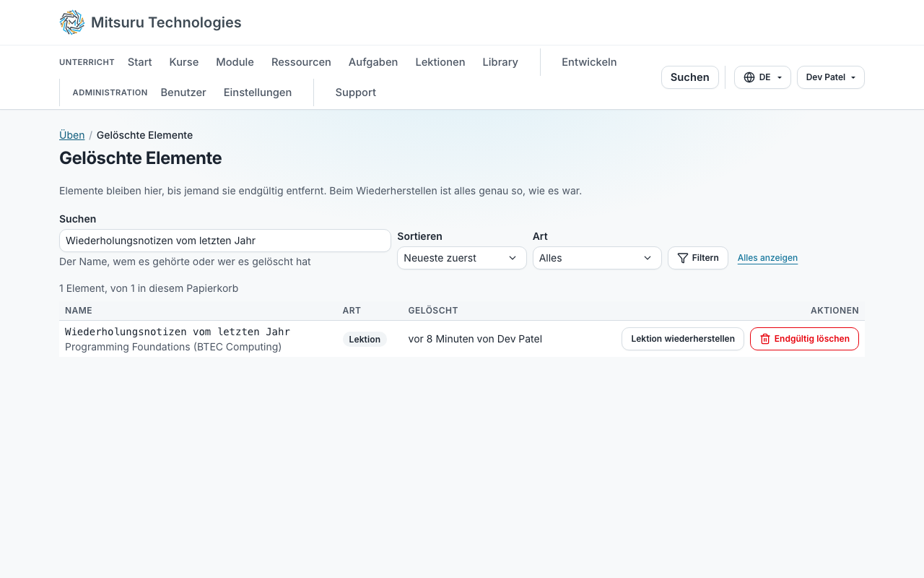Follow the Alles anzeigen link
924x578 pixels.
767,258
